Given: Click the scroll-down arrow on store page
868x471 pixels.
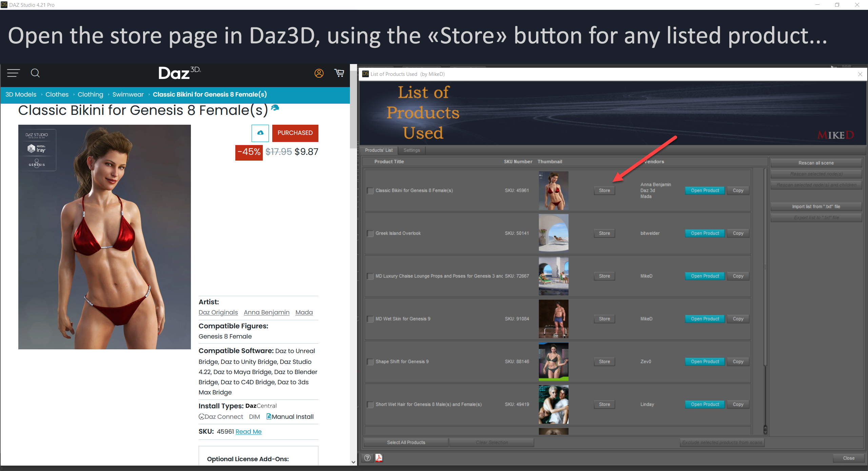Looking at the screenshot, I should [x=353, y=462].
